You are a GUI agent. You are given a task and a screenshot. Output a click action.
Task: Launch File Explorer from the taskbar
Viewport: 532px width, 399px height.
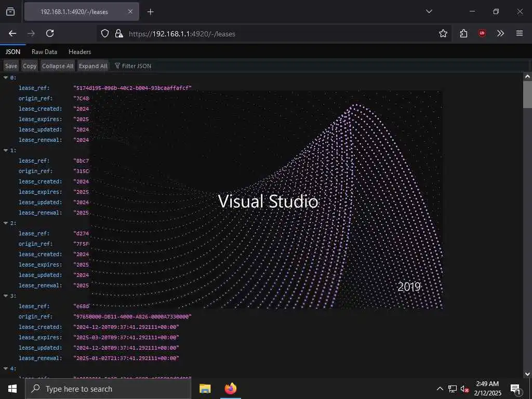pyautogui.click(x=205, y=389)
